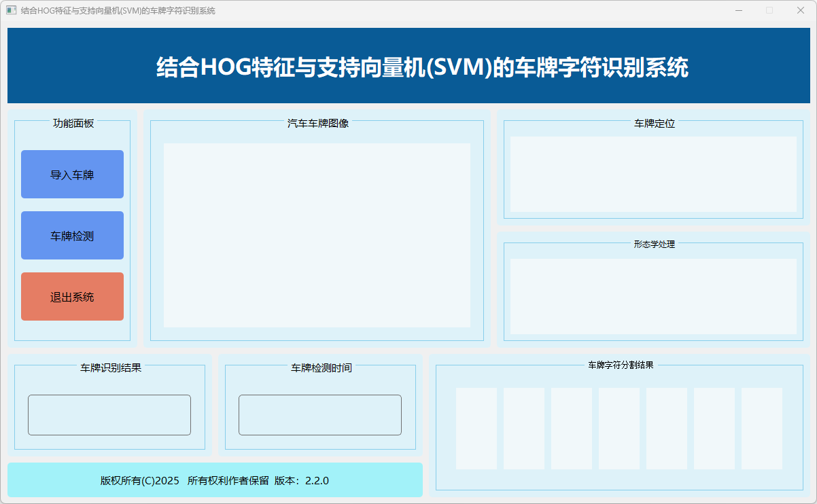Screen dimensions: 817x504
Task: Click the 汽车车牌图像 group label
Action: pyautogui.click(x=318, y=123)
